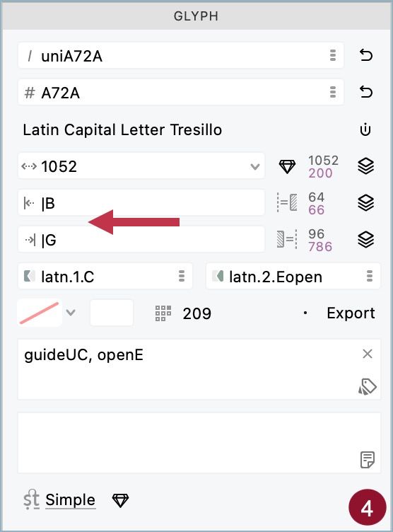Click the diamond icon next to Simple
The image size is (393, 532).
coord(120,500)
